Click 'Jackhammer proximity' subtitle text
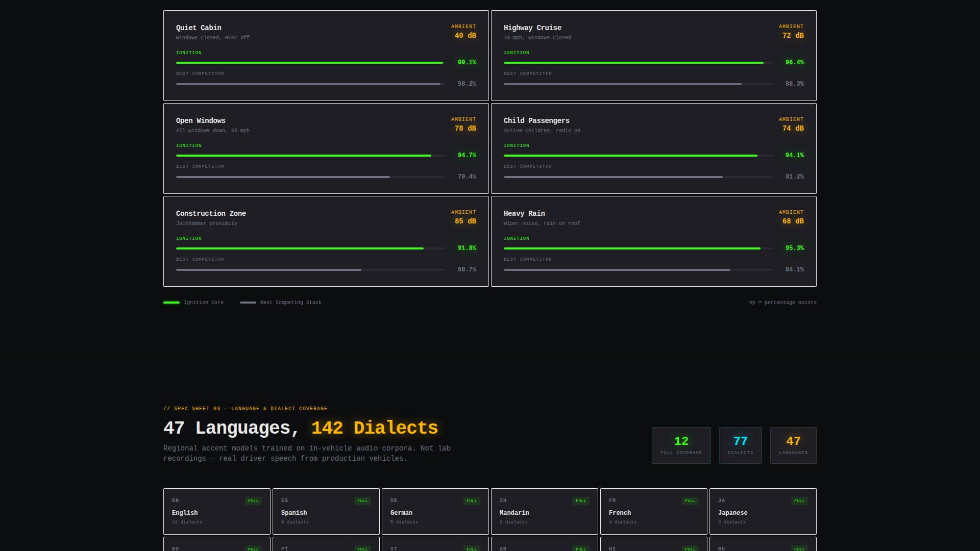Viewport: 980px width, 551px height. click(x=207, y=223)
